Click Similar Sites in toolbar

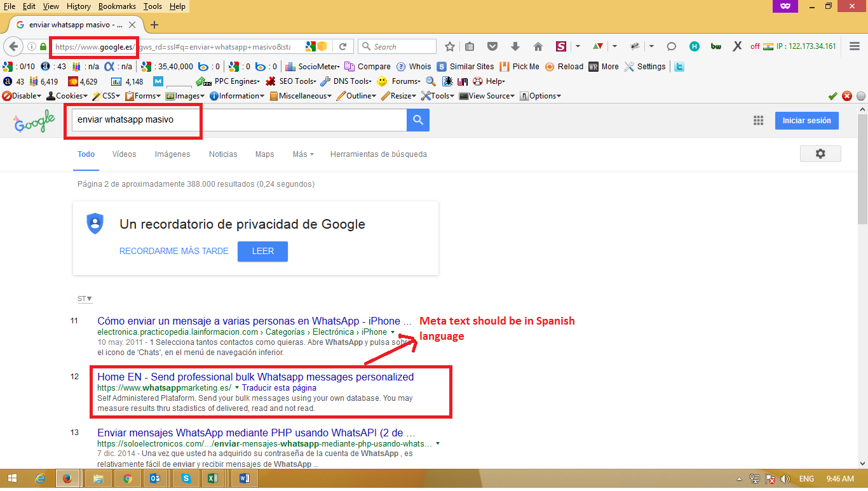465,67
